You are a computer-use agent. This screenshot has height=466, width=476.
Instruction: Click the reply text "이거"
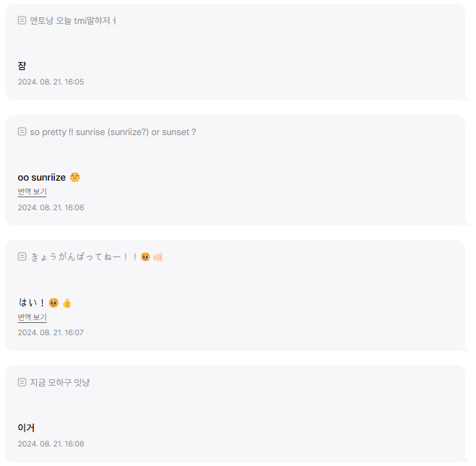(x=26, y=428)
